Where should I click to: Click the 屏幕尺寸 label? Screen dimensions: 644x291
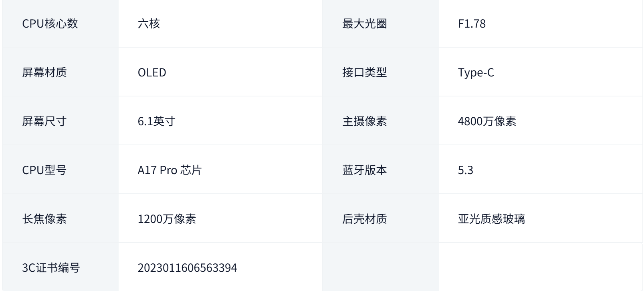44,121
